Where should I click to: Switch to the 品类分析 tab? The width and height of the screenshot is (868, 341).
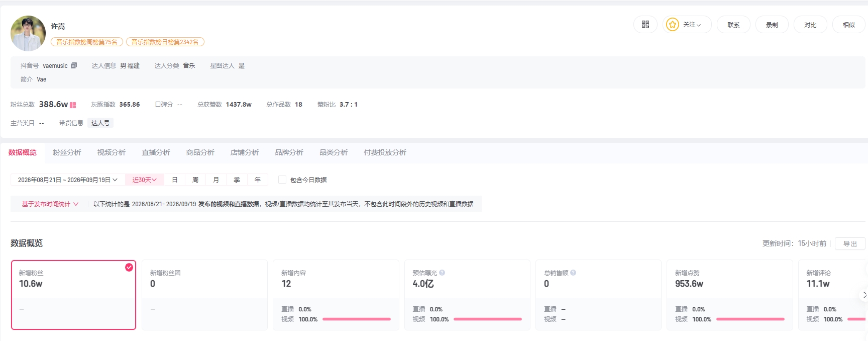click(x=334, y=152)
